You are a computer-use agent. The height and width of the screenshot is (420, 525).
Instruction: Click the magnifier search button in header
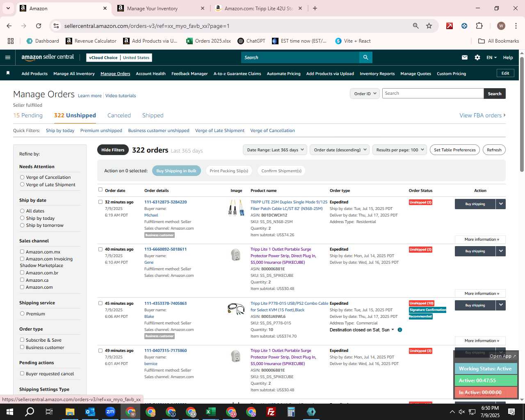(x=366, y=57)
